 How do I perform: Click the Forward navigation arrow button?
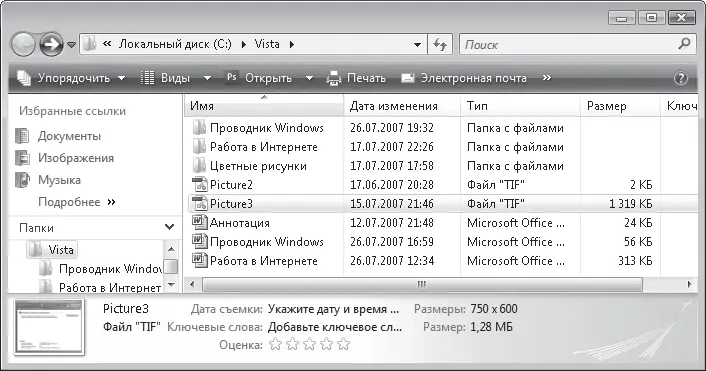51,44
